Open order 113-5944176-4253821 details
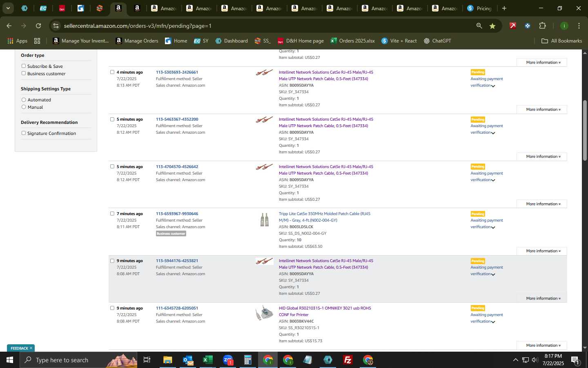Screen dimensions: 588x368 pyautogui.click(x=177, y=261)
